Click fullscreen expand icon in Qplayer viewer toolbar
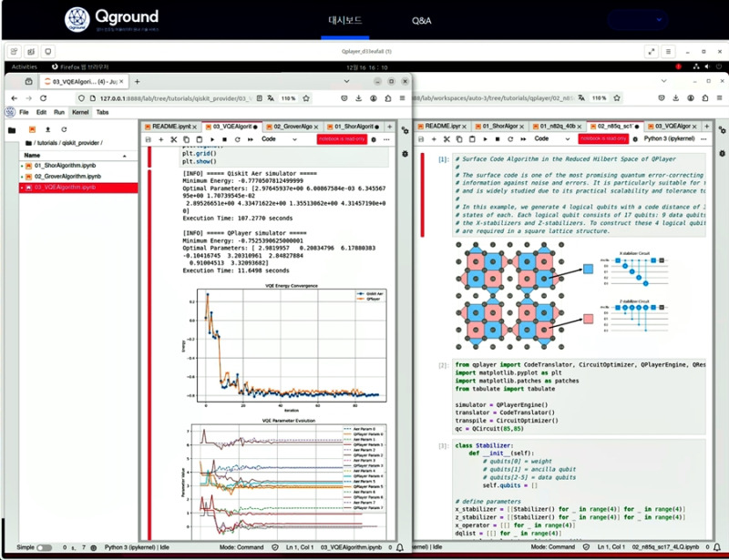Screen dimensions: 729x560 pos(652,52)
